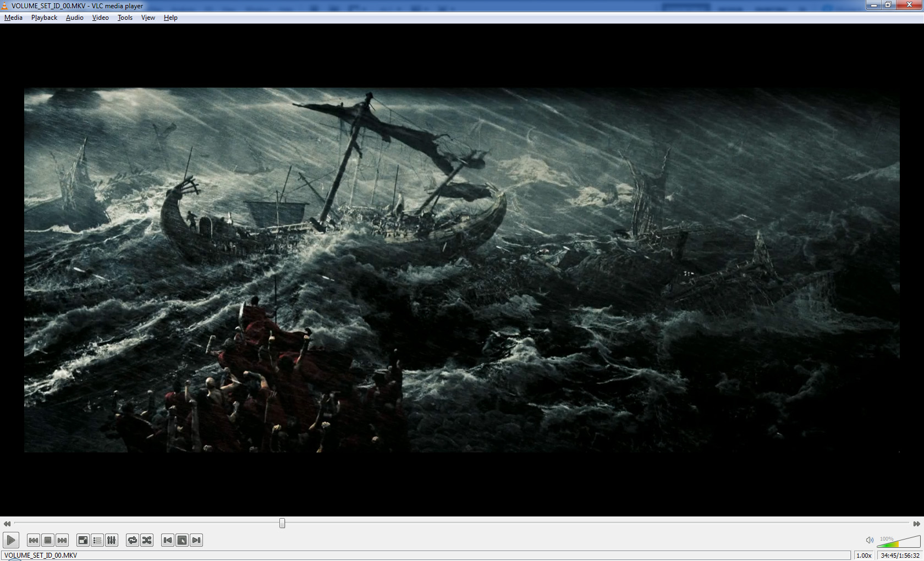Viewport: 924px width, 561px height.
Task: Open the View menu
Action: coord(148,18)
